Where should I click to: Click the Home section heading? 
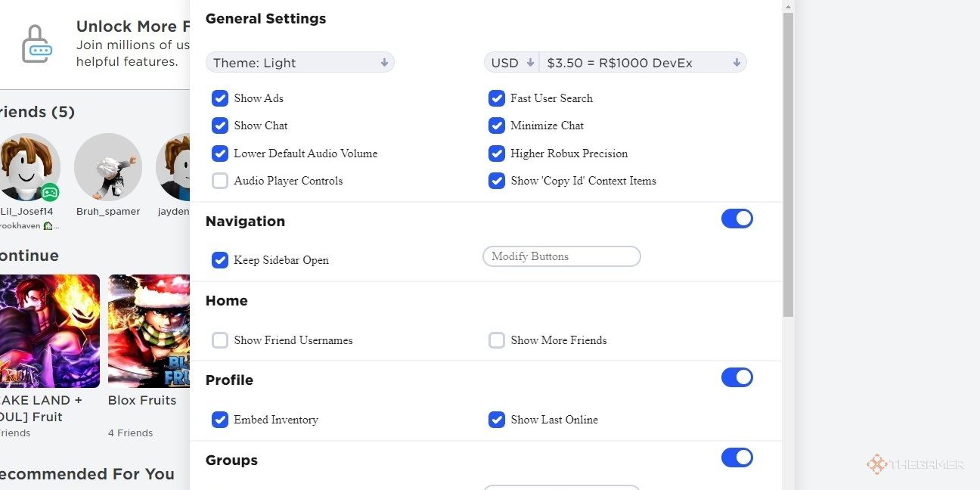click(x=227, y=300)
